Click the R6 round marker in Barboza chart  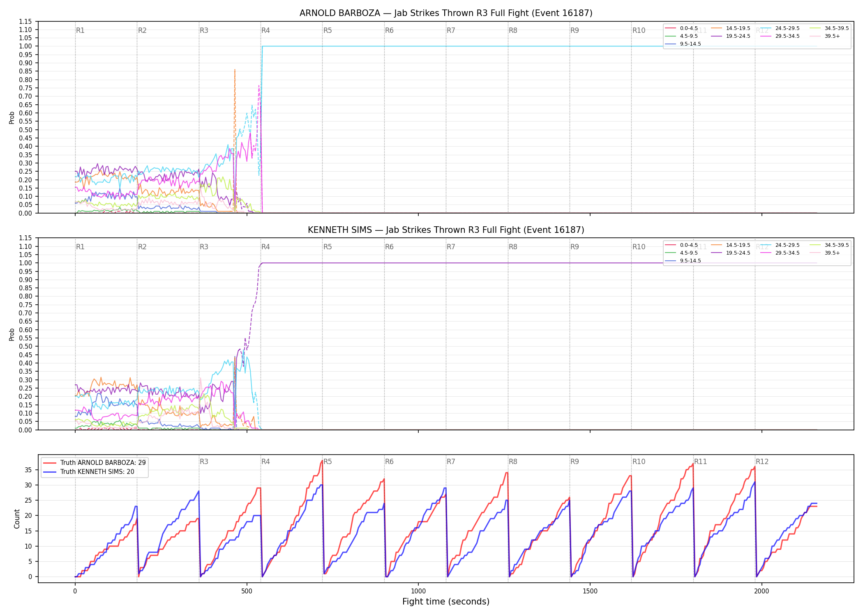point(389,30)
